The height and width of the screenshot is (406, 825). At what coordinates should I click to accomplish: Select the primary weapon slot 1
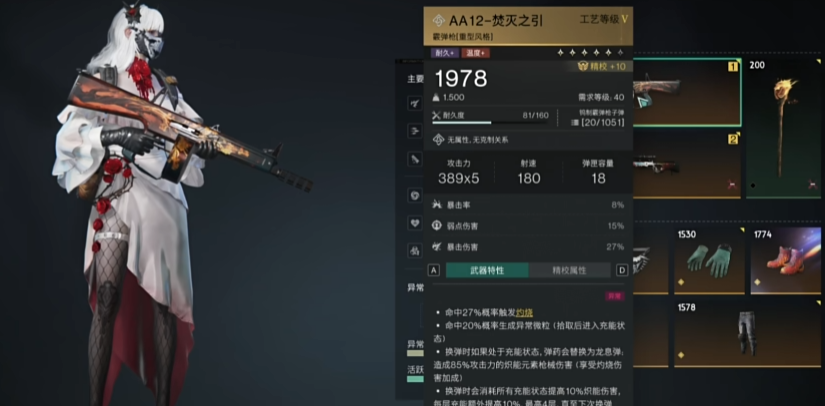687,92
